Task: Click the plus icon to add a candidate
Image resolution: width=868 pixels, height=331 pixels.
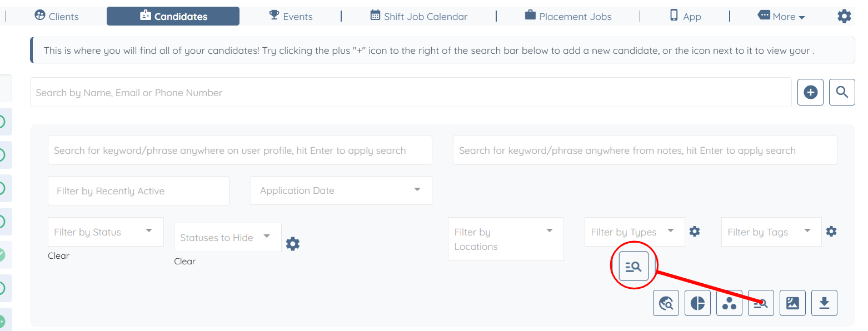Action: (x=810, y=92)
